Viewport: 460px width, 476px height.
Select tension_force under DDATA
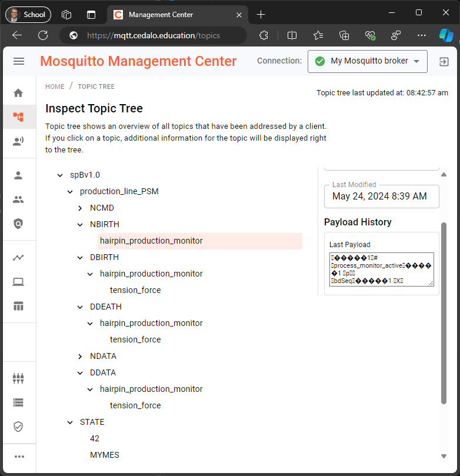(135, 405)
